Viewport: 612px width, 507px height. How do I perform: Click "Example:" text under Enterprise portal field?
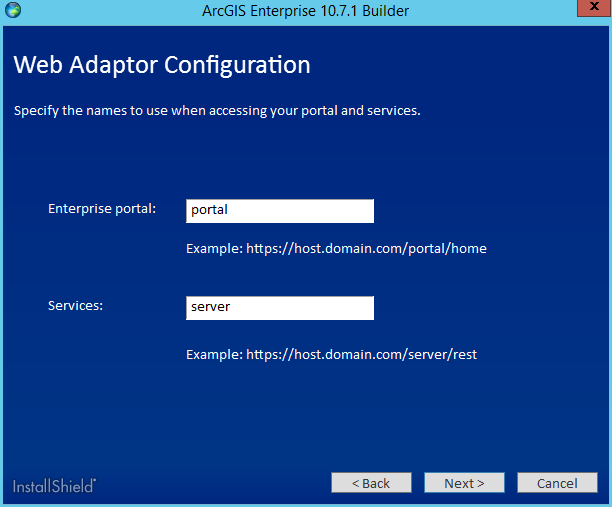click(214, 248)
